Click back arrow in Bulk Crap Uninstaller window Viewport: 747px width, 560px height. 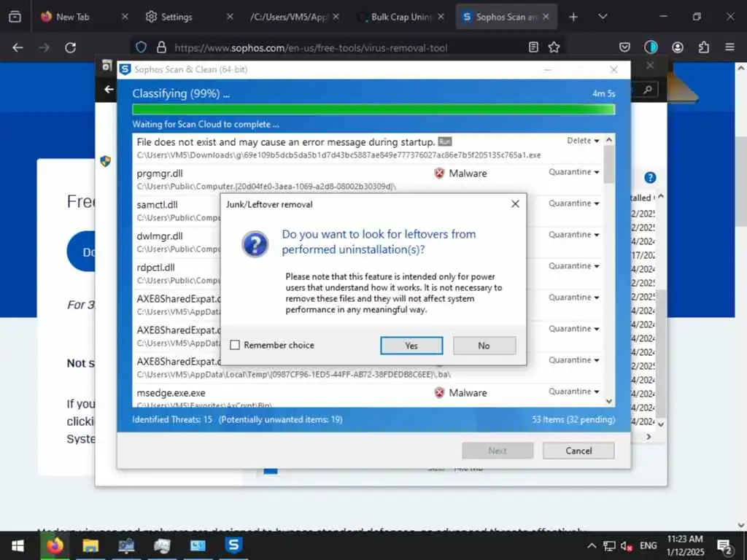[x=109, y=89]
